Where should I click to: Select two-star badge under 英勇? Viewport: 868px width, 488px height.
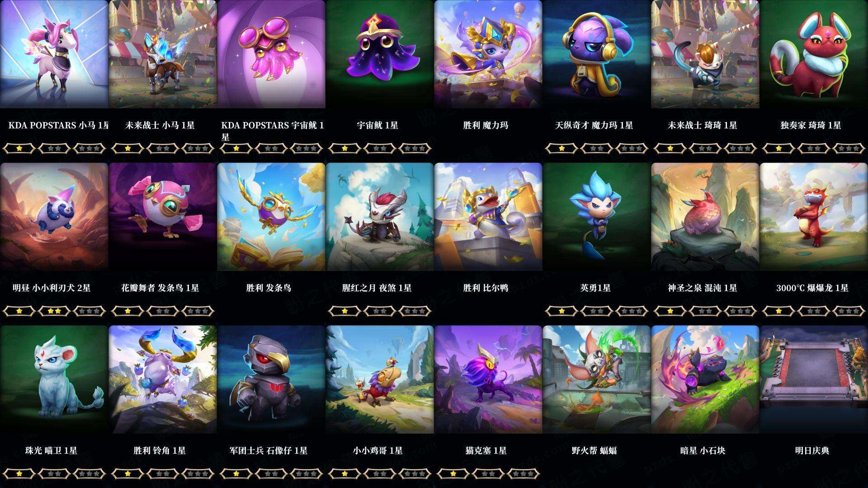(597, 311)
